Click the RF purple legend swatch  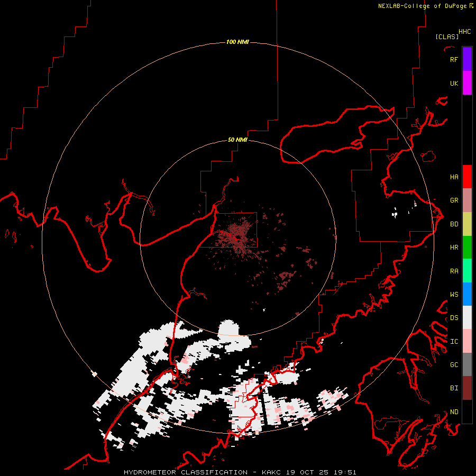pyautogui.click(x=467, y=59)
